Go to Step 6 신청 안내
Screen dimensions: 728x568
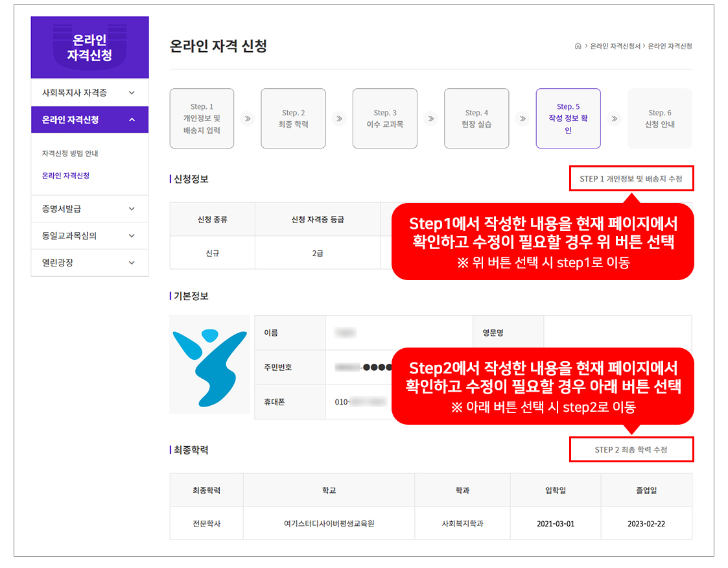pyautogui.click(x=659, y=119)
